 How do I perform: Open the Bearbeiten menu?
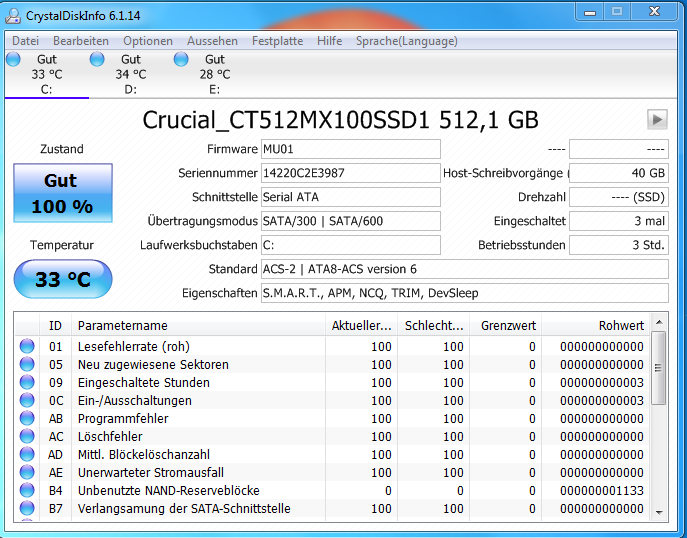point(81,41)
